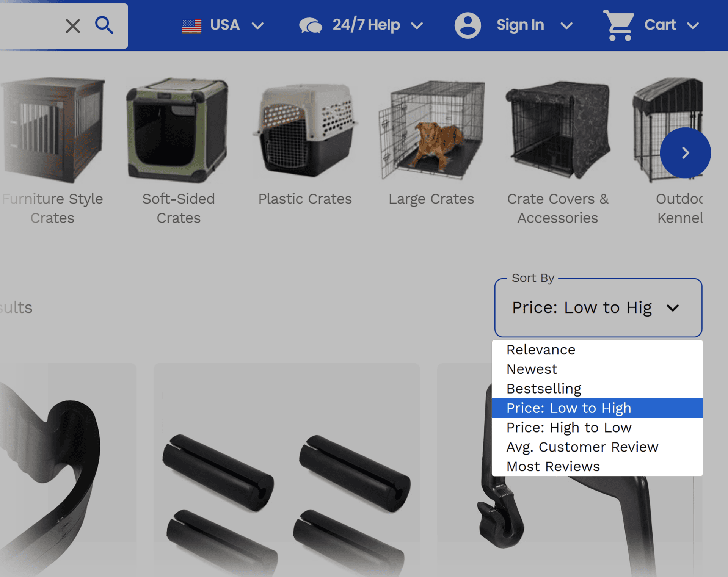Select Relevance sort option
728x577 pixels.
(541, 350)
